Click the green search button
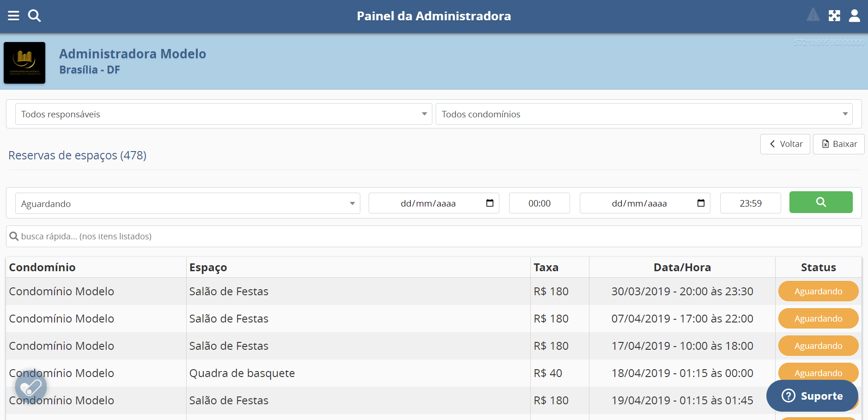The width and height of the screenshot is (868, 420). tap(820, 202)
